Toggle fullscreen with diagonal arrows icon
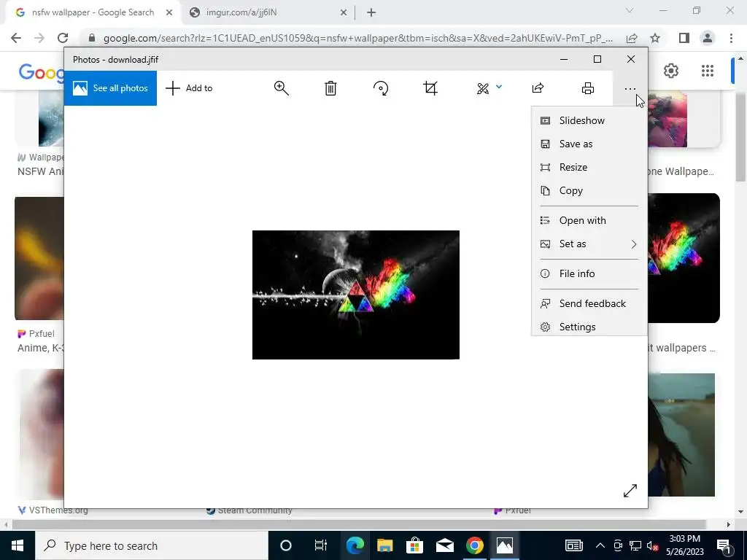This screenshot has width=747, height=560. [630, 491]
